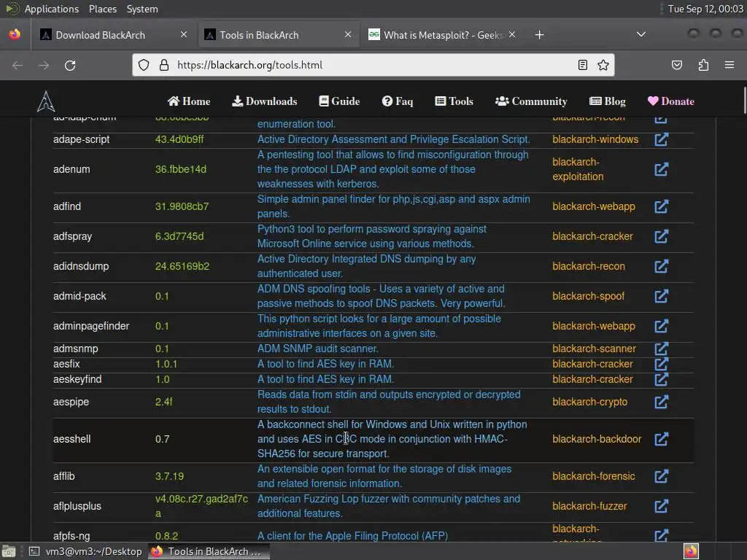Open the Downloads page
This screenshot has width=747, height=560.
click(x=264, y=101)
